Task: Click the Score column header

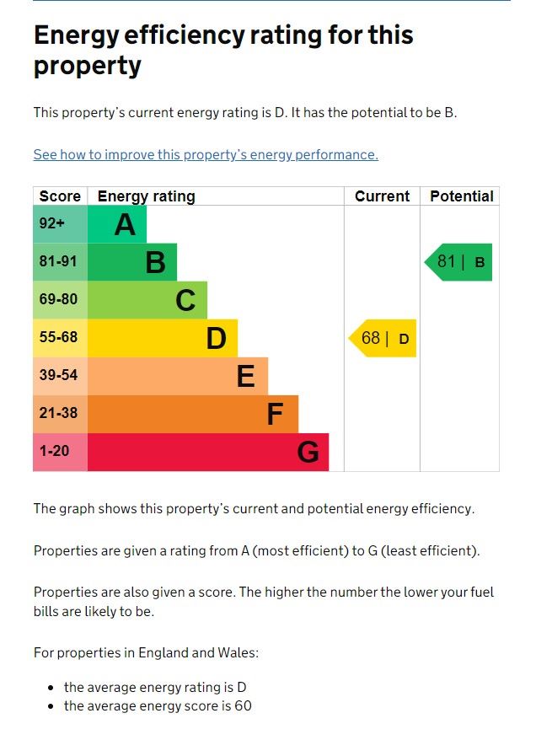Action: 60,196
